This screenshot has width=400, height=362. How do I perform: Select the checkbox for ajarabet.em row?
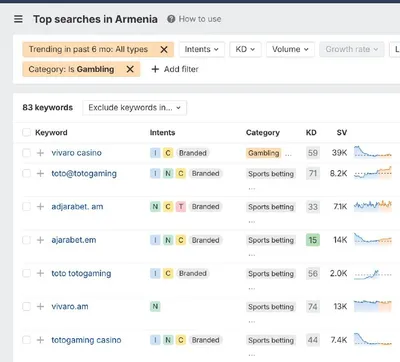pos(26,240)
